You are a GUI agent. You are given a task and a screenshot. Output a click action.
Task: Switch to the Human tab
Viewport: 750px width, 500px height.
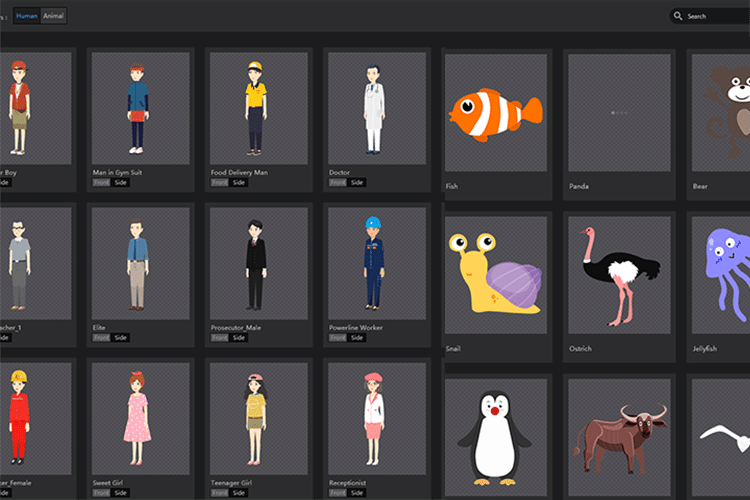[x=27, y=16]
